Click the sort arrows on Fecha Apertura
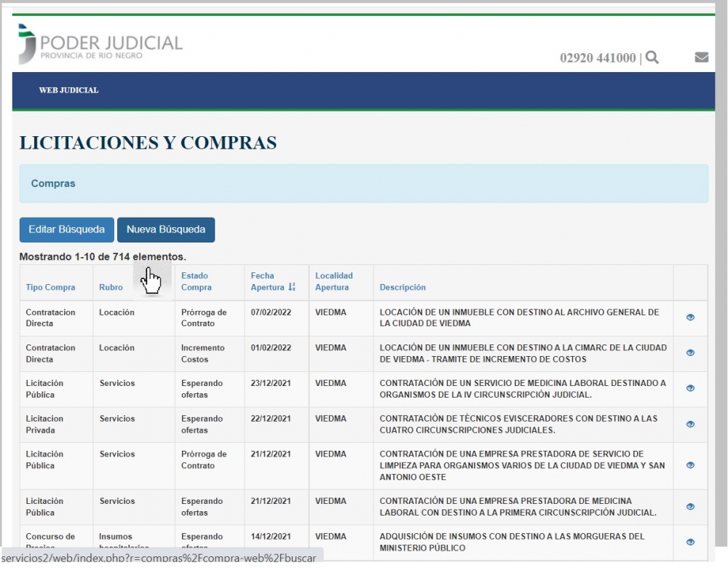 point(293,288)
